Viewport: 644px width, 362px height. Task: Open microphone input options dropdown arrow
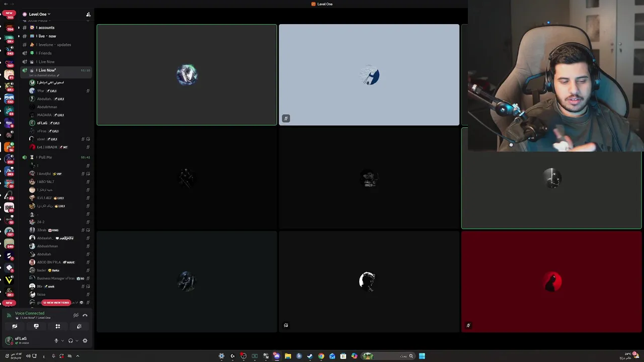coord(62,341)
